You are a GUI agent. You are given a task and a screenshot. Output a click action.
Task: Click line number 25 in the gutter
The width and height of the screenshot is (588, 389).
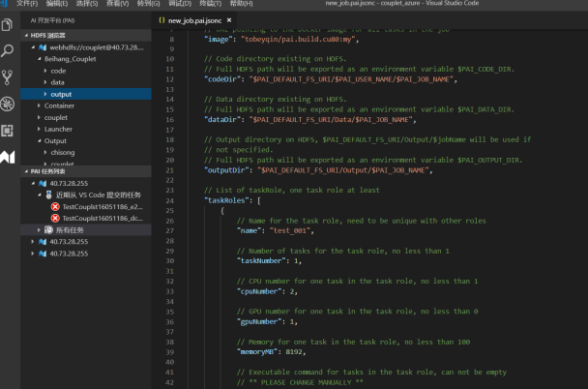pos(170,211)
